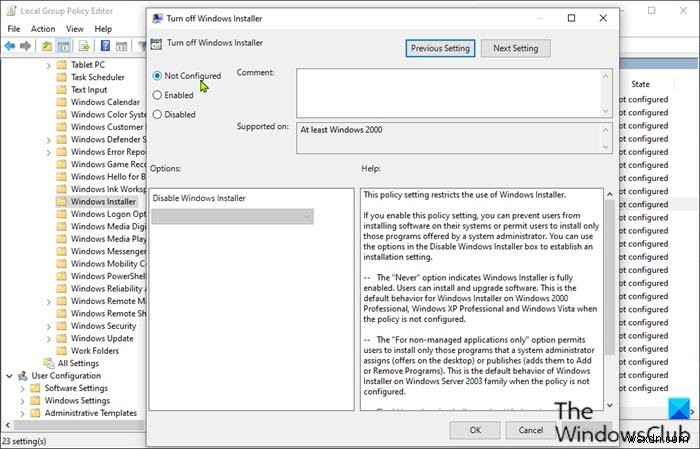The height and width of the screenshot is (449, 700).
Task: Click the tree pane horizontal scroll left arrow
Action: point(7,424)
